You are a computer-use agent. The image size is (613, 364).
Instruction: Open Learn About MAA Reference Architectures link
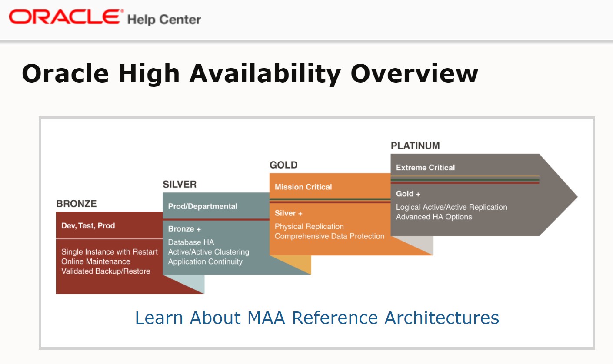click(x=317, y=318)
